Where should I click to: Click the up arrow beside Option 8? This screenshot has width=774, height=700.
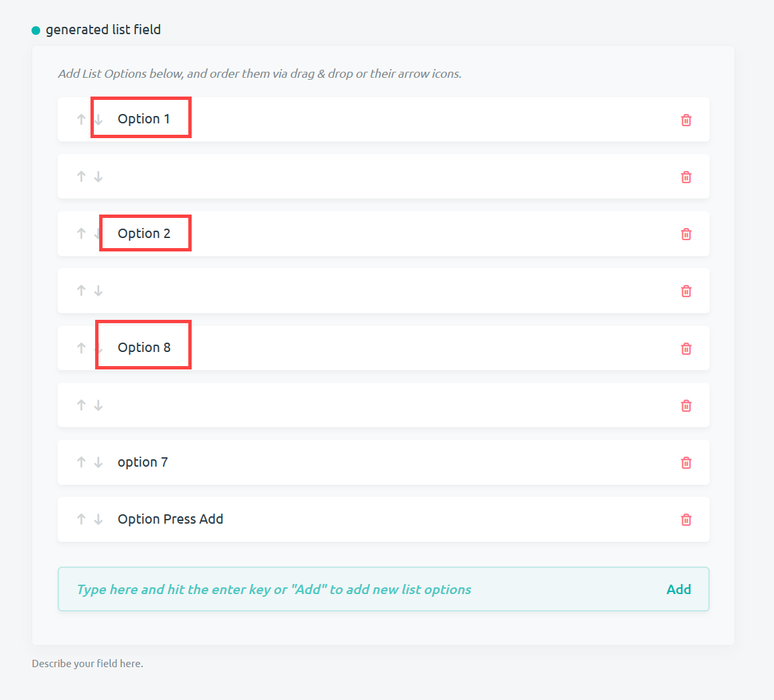pos(80,347)
